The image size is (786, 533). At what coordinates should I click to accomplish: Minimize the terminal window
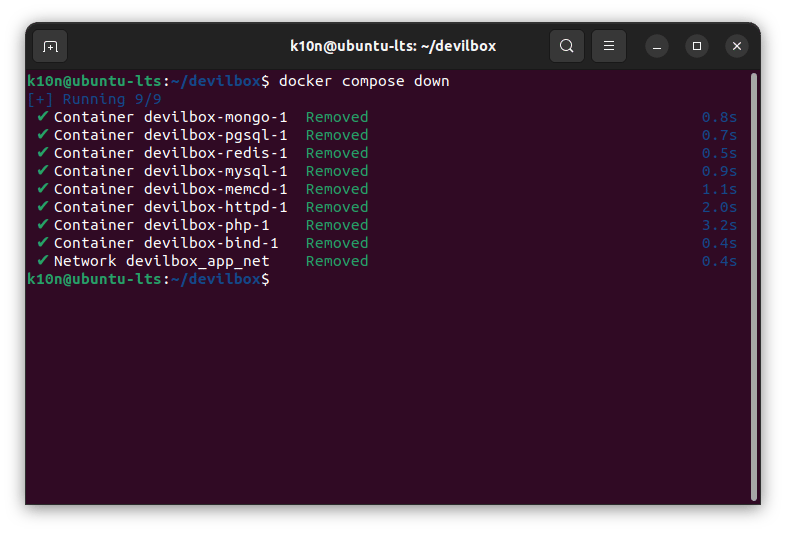click(x=656, y=46)
